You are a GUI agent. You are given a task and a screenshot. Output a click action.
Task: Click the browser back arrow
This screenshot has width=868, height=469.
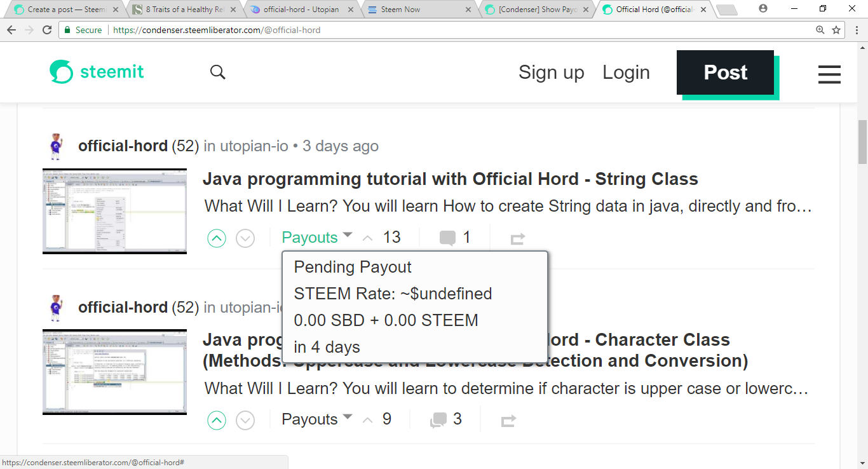point(11,30)
